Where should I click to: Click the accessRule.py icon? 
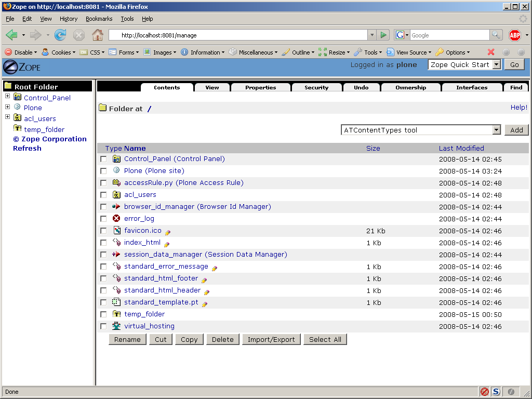click(116, 182)
